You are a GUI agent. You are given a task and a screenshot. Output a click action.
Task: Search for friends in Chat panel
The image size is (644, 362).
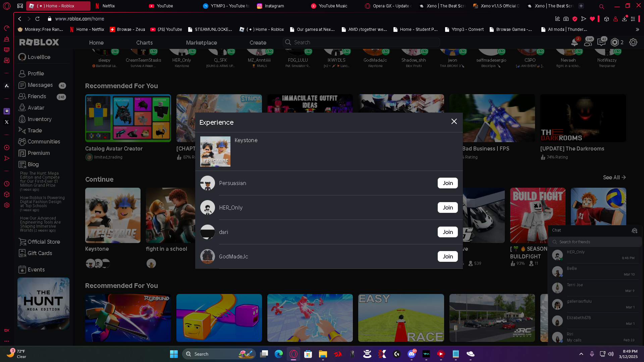[x=595, y=242]
